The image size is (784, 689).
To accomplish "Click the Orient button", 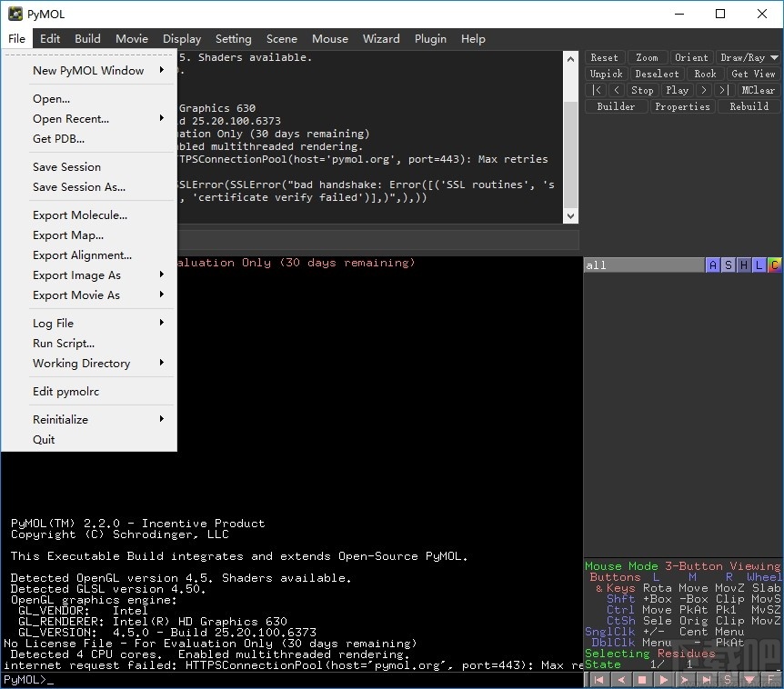I will point(691,57).
